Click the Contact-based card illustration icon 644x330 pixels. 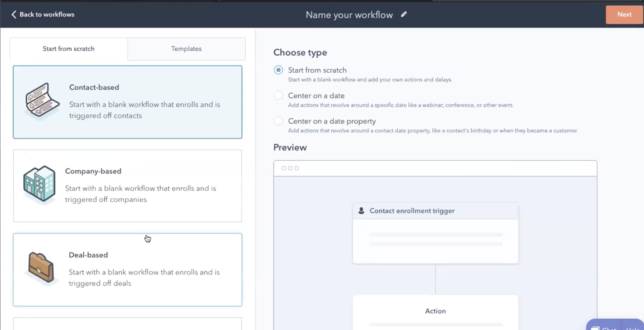[x=42, y=101]
